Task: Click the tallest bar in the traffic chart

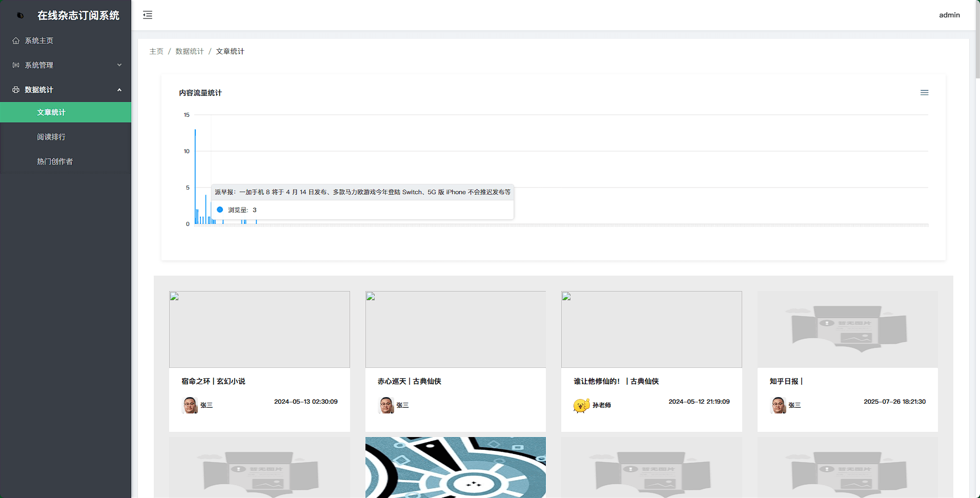Action: 195,177
